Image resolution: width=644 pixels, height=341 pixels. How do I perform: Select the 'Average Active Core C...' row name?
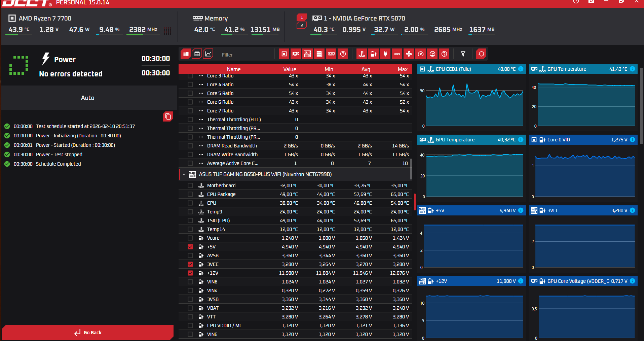tap(233, 163)
